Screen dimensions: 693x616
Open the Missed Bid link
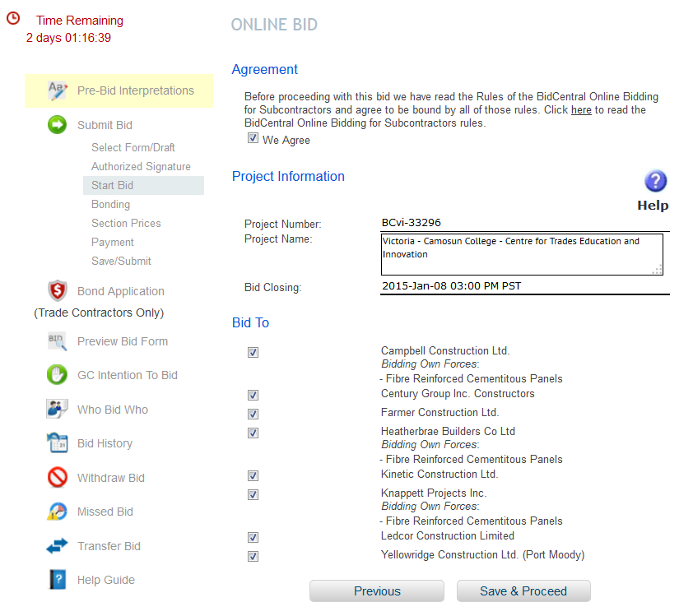105,512
